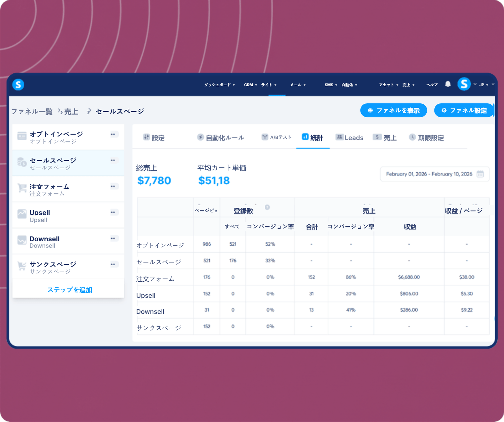The width and height of the screenshot is (504, 422).
Task: Click the ファネルを表示 button
Action: 393,110
